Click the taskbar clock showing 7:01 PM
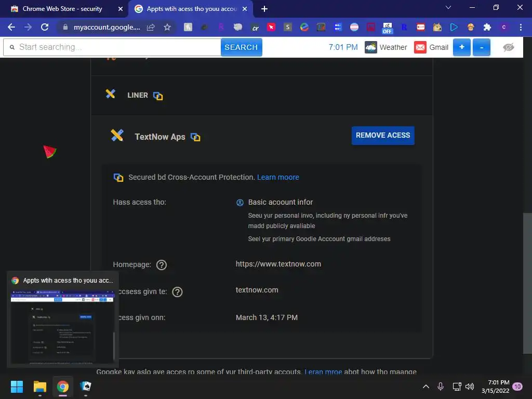This screenshot has width=532, height=399. pyautogui.click(x=495, y=387)
